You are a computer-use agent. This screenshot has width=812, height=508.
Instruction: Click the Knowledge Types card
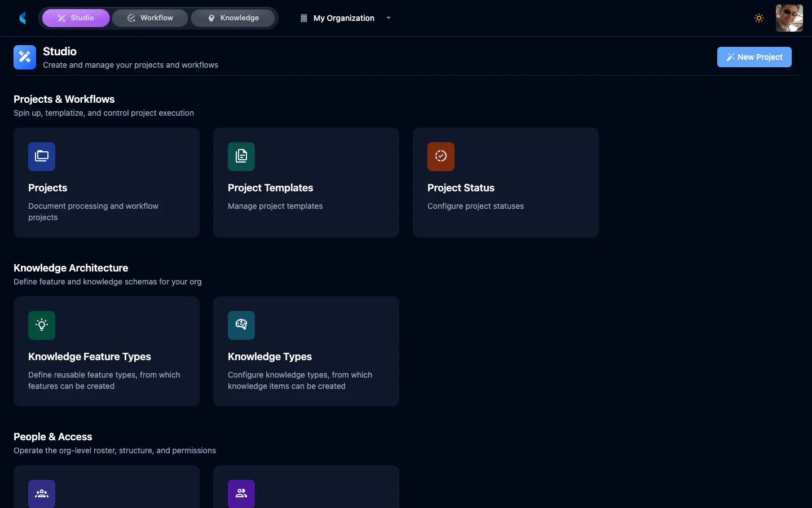coord(306,351)
